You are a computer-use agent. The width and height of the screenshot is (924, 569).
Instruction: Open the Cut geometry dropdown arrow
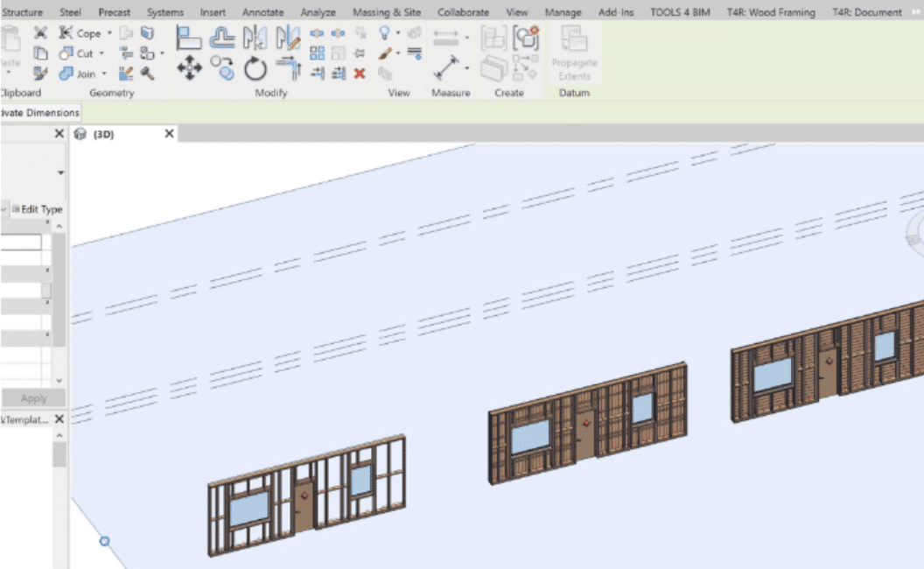(x=101, y=53)
